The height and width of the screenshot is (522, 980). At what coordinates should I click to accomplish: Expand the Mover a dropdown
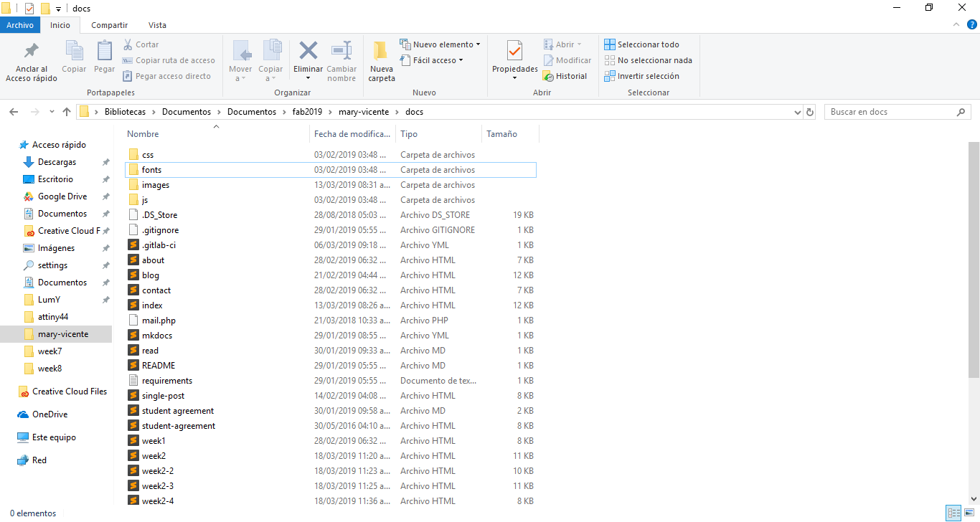(x=240, y=74)
